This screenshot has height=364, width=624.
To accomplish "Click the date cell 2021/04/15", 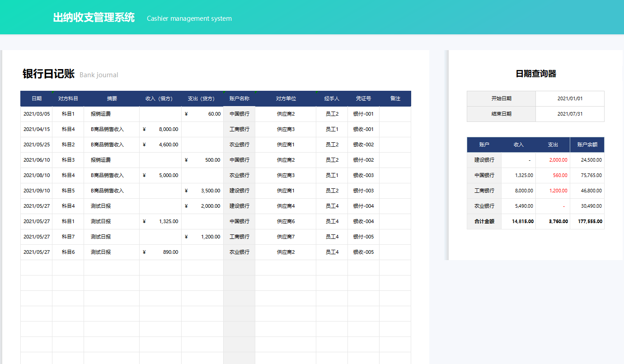I will pyautogui.click(x=37, y=129).
